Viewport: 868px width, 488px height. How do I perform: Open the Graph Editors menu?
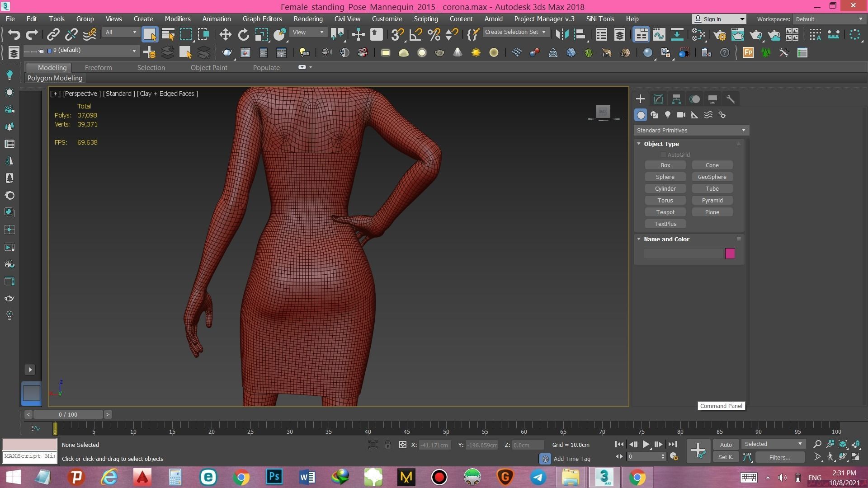(x=262, y=19)
